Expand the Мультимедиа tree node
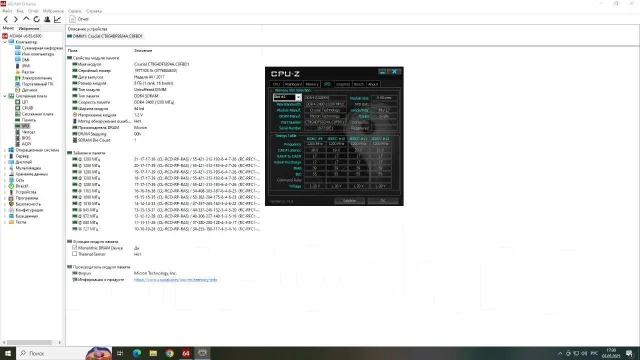Screen dimensions: 640x360 coord(5,168)
